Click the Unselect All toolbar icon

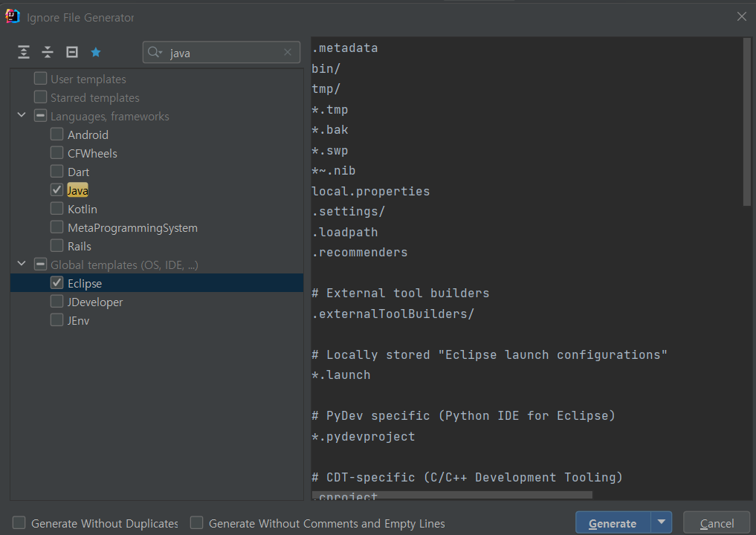(72, 52)
